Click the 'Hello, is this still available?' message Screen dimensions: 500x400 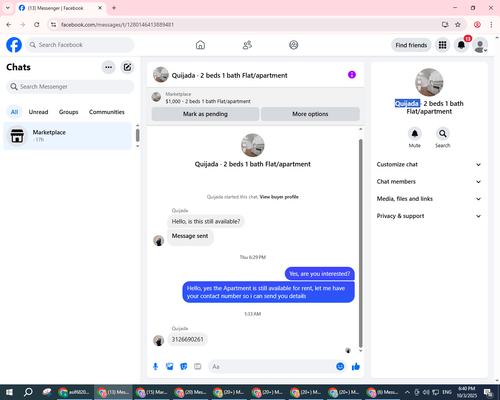coord(206,221)
